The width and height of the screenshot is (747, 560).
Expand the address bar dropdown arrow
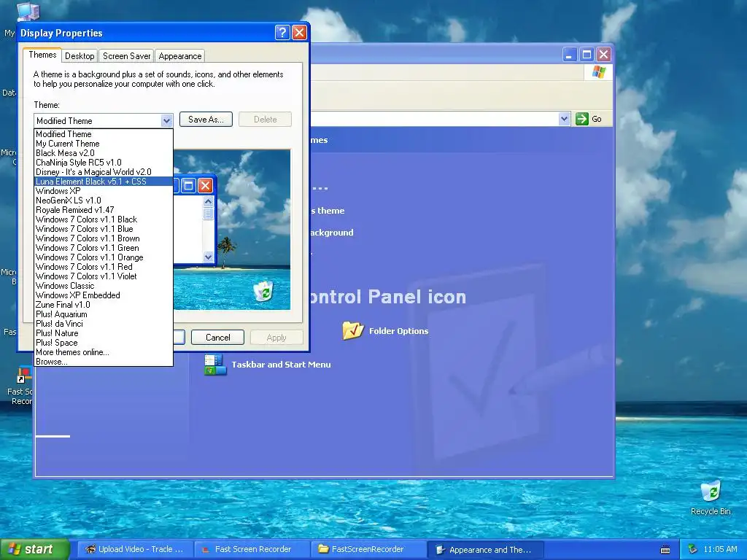(564, 119)
